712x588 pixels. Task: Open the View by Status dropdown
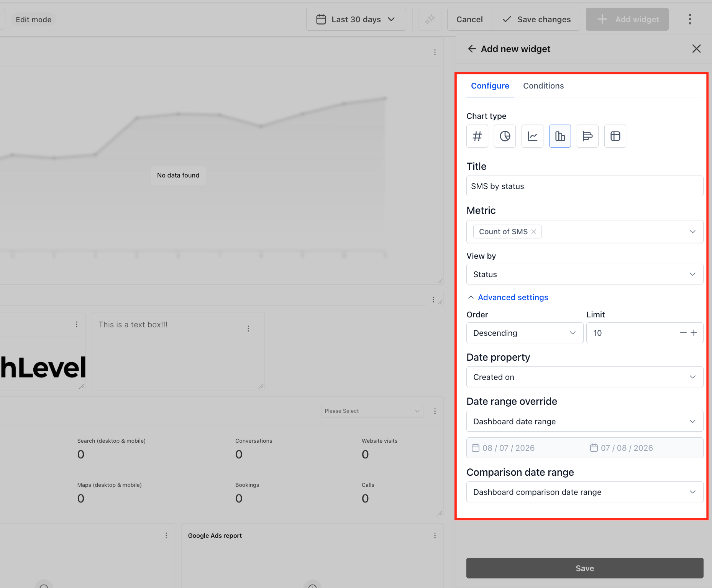(x=585, y=274)
